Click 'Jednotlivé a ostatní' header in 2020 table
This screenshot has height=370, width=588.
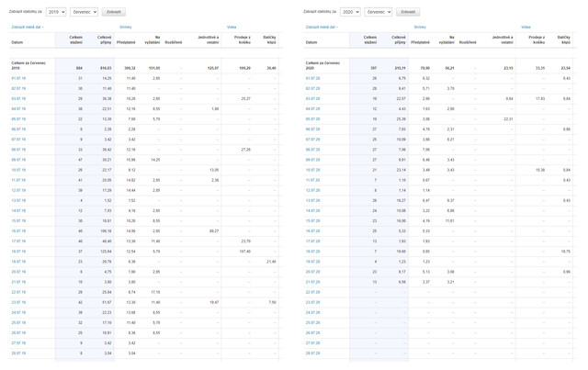pyautogui.click(x=503, y=39)
